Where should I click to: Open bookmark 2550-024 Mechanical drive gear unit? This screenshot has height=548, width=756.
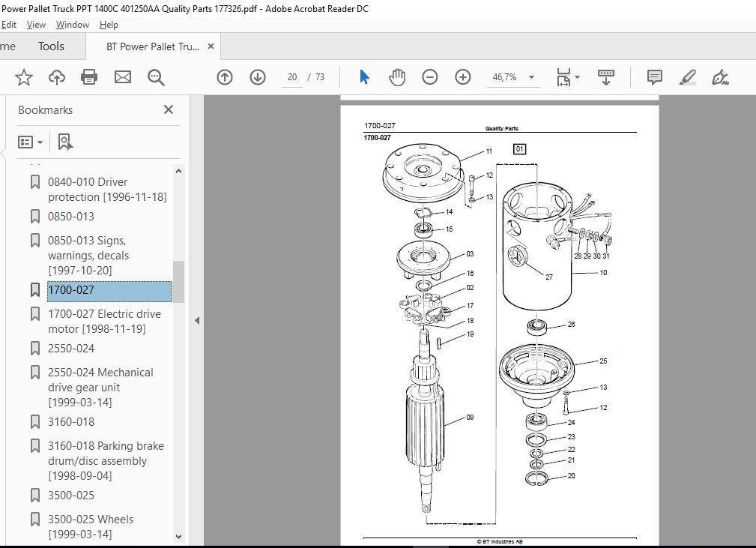pyautogui.click(x=100, y=388)
